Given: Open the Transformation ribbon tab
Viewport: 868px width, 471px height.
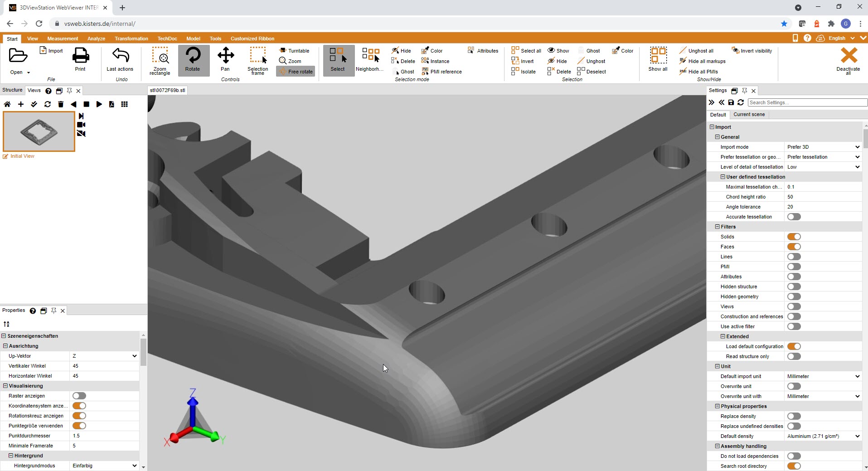Looking at the screenshot, I should 131,39.
